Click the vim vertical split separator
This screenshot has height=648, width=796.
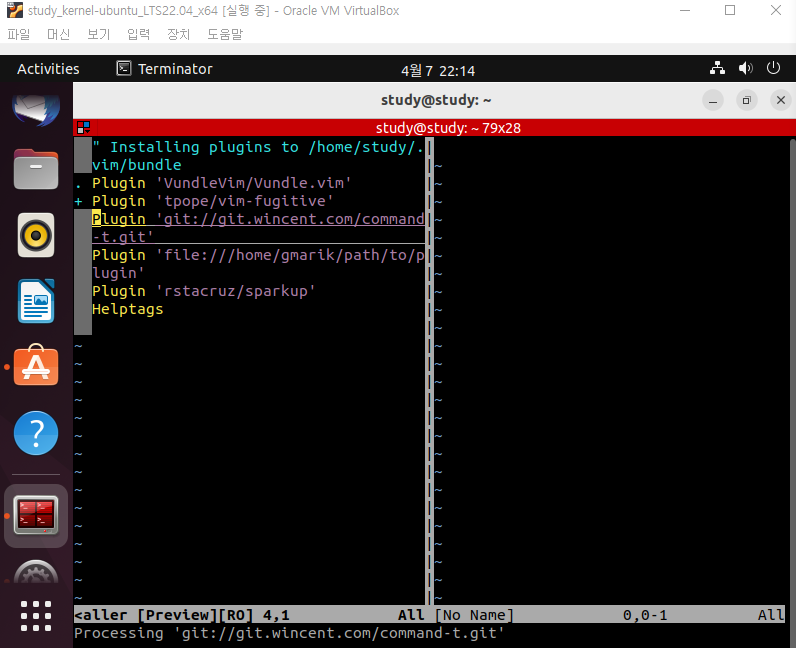(x=429, y=371)
